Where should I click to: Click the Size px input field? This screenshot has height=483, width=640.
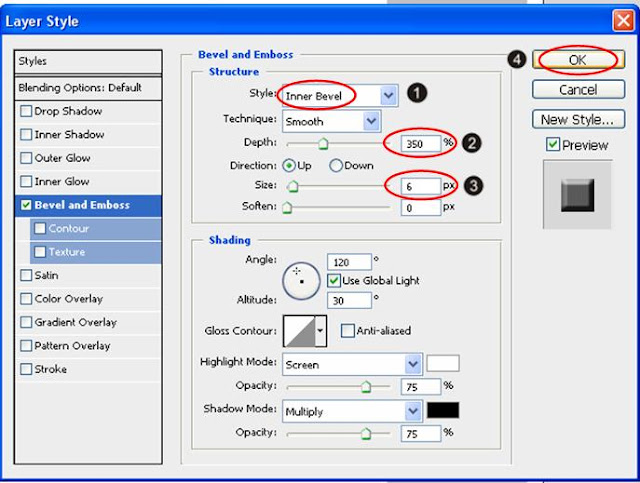click(420, 186)
